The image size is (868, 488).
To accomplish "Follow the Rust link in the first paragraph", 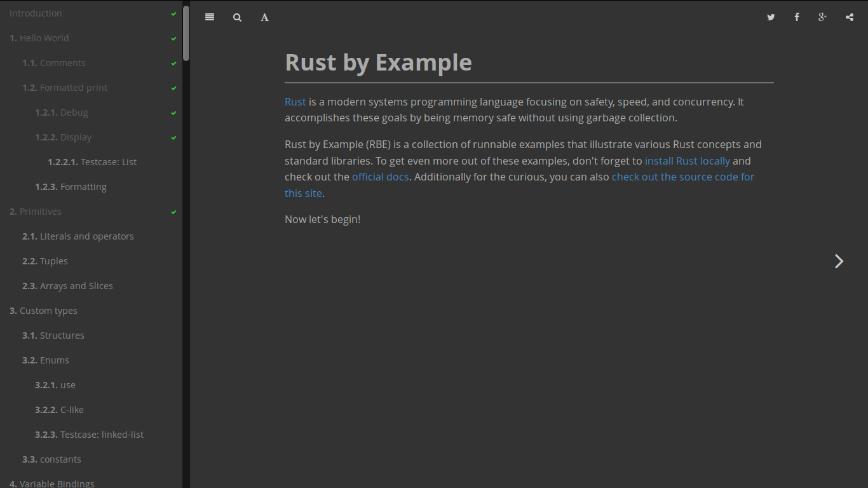I will [295, 102].
